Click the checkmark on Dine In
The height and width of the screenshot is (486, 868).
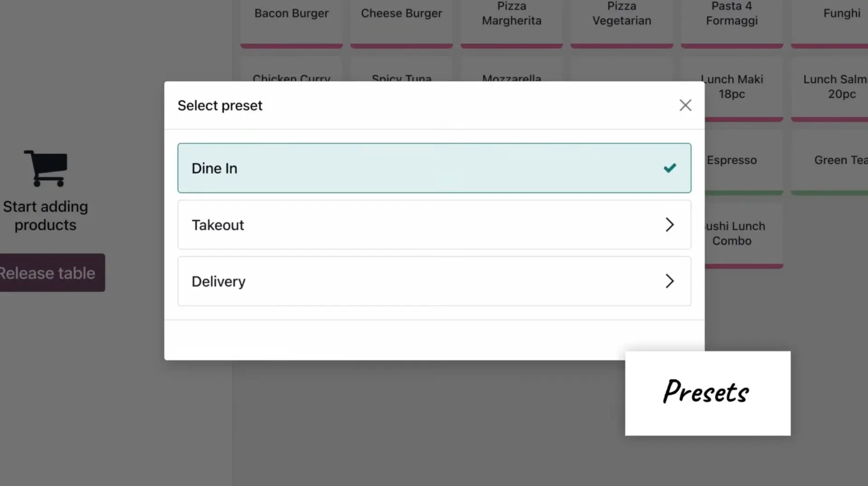coord(670,168)
